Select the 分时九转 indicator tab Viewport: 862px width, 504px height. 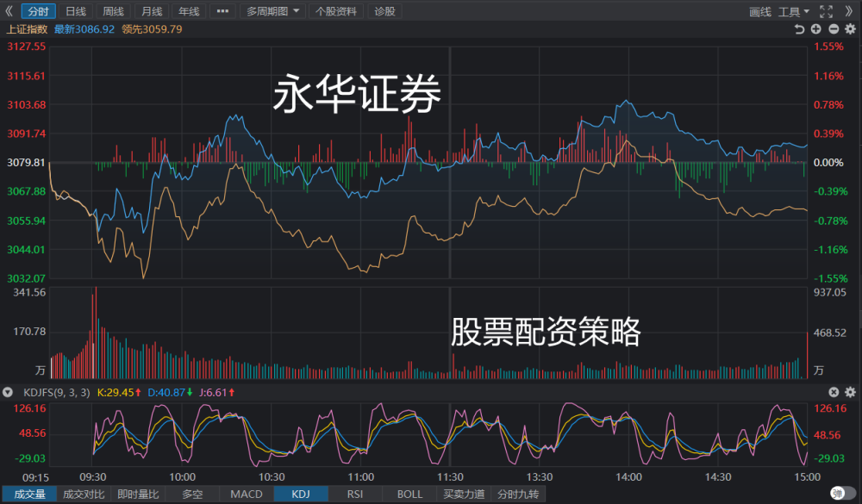pyautogui.click(x=518, y=495)
